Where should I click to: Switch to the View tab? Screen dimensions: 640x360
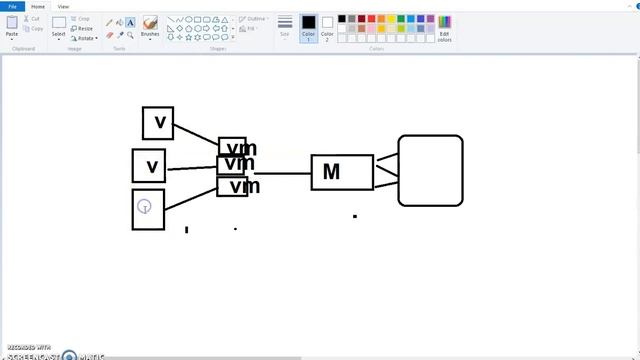(63, 7)
